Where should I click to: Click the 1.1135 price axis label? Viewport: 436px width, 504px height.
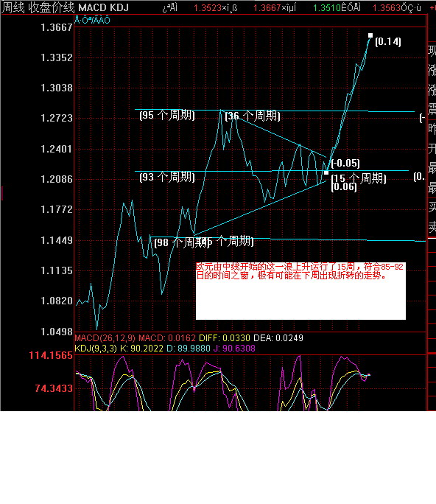57,270
